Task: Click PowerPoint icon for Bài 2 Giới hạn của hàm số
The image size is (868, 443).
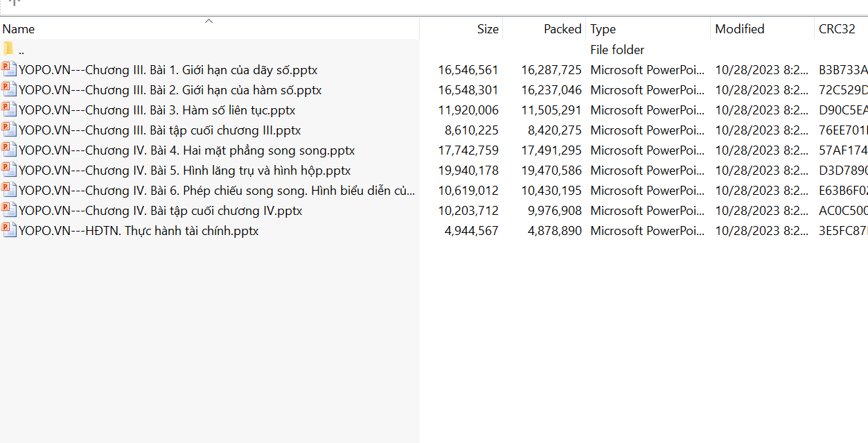Action: click(x=9, y=89)
